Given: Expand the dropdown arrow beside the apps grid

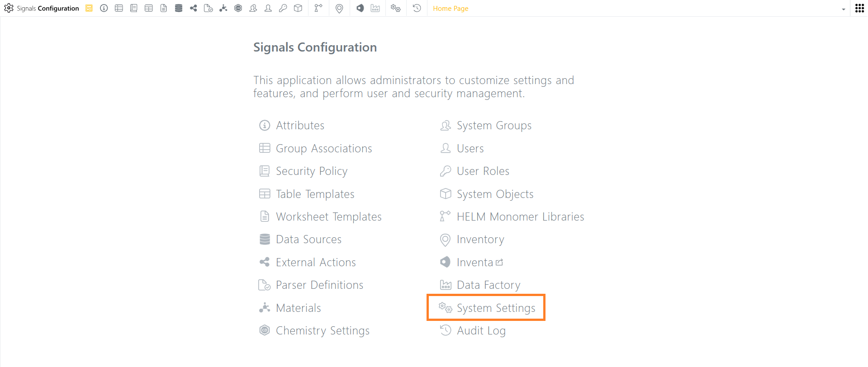Looking at the screenshot, I should click(844, 9).
